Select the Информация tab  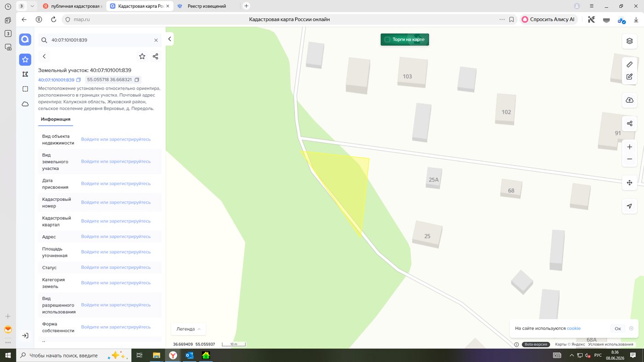(x=55, y=119)
